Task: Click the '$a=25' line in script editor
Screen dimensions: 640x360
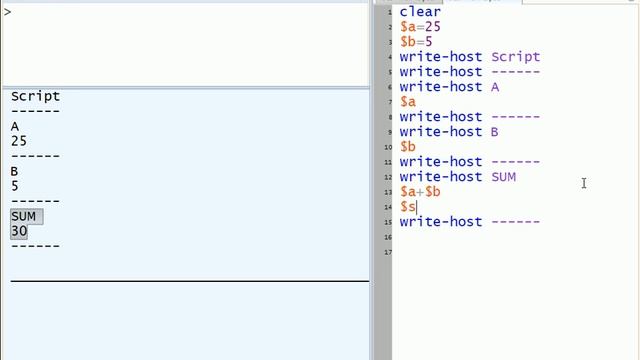Action: click(420, 27)
